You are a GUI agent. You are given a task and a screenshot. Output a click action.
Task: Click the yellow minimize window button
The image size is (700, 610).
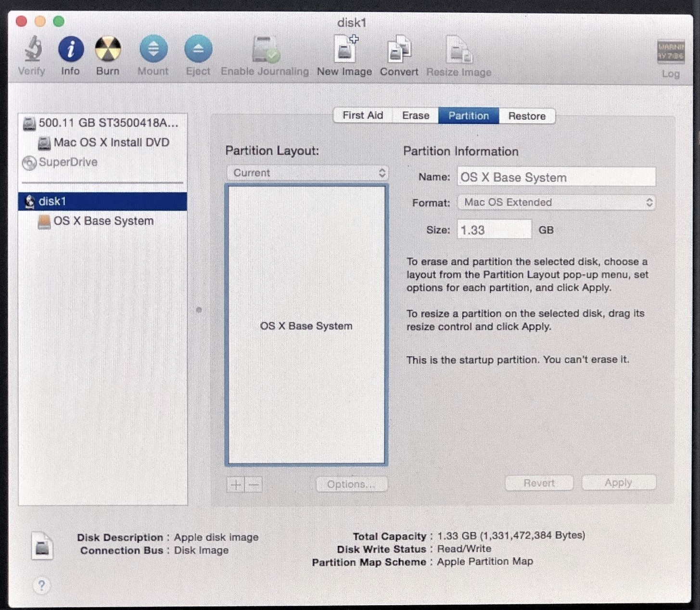point(40,21)
